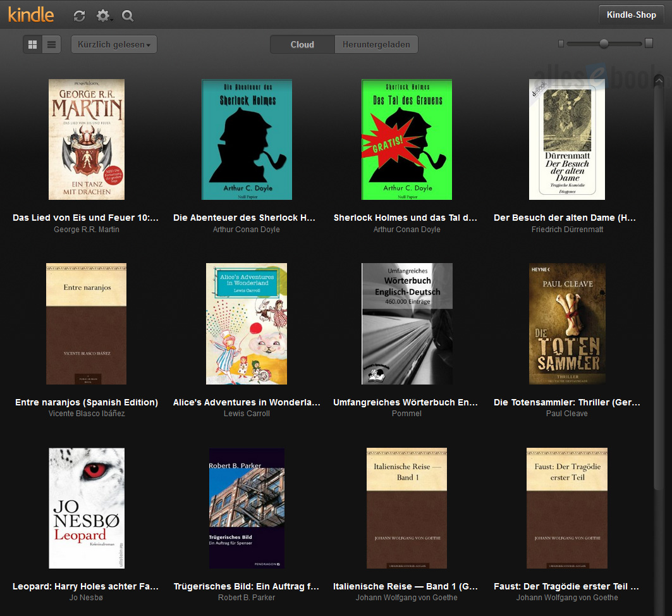Open the Trügerisches Bild cover

click(x=247, y=508)
